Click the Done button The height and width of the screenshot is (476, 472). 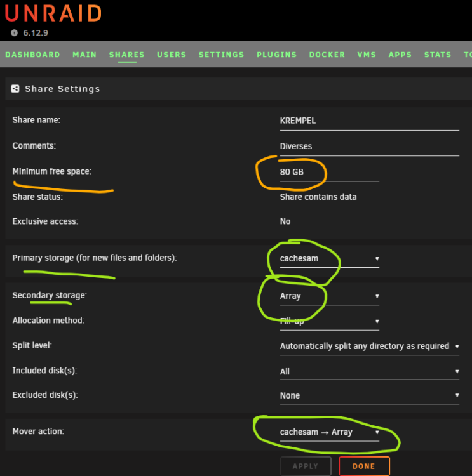(364, 466)
